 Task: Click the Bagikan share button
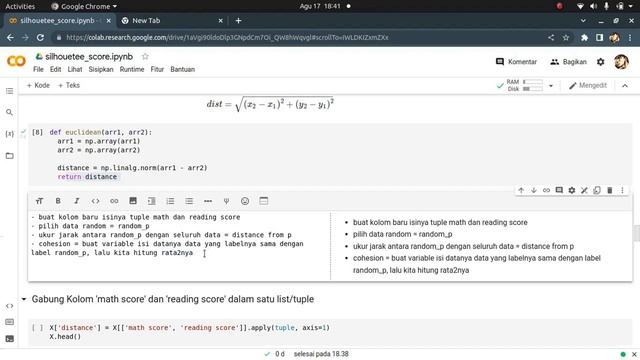coord(569,62)
